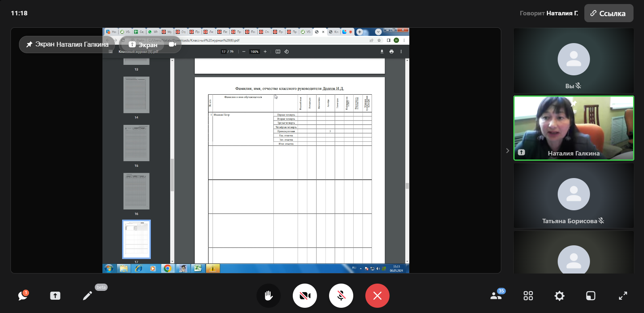Switch to the camera view tab
The image size is (644, 313).
172,45
